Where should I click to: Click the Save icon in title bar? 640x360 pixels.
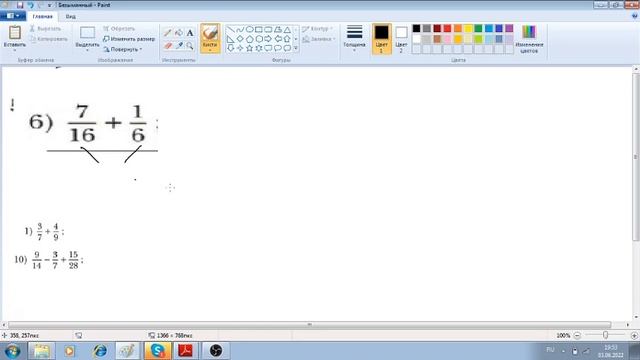tap(20, 5)
